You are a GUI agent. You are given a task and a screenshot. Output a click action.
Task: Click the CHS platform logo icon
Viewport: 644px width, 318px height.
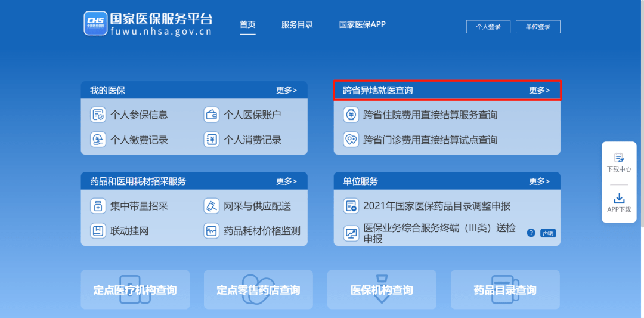click(x=95, y=23)
